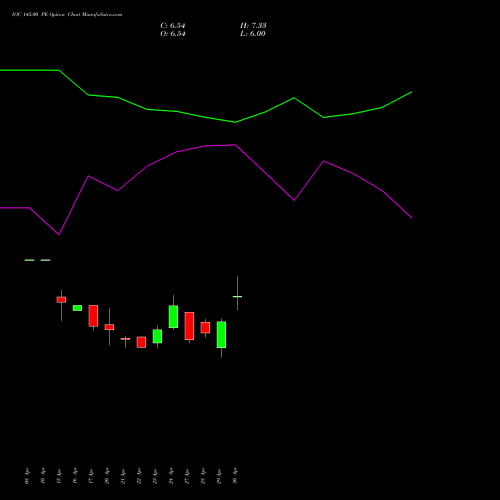Click the tall red candle above the 27 Apr label
This screenshot has height=500, width=500.
point(189,326)
